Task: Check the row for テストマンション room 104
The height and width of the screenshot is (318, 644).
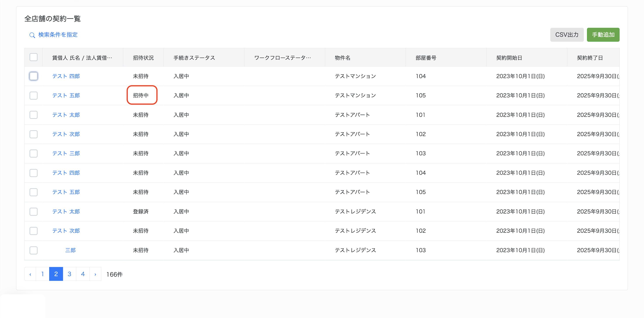Action: (34, 76)
